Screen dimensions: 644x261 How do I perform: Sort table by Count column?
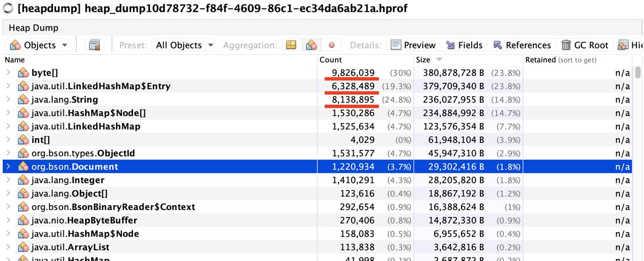[x=365, y=60]
